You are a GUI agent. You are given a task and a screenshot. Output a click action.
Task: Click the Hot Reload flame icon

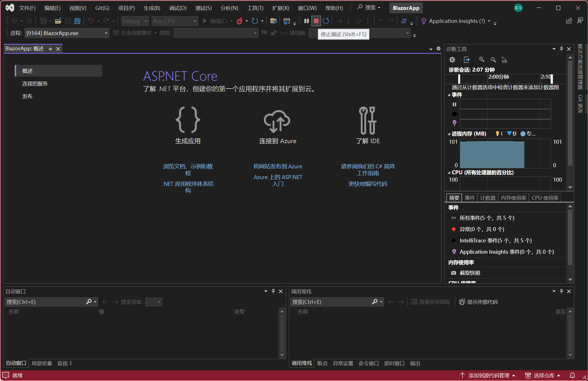(x=240, y=21)
